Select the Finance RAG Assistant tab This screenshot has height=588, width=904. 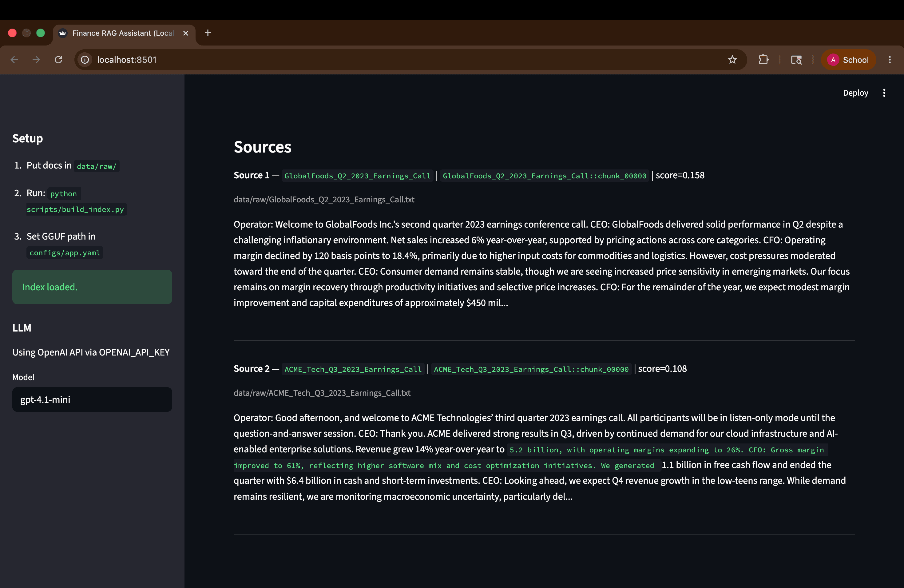[x=123, y=33]
